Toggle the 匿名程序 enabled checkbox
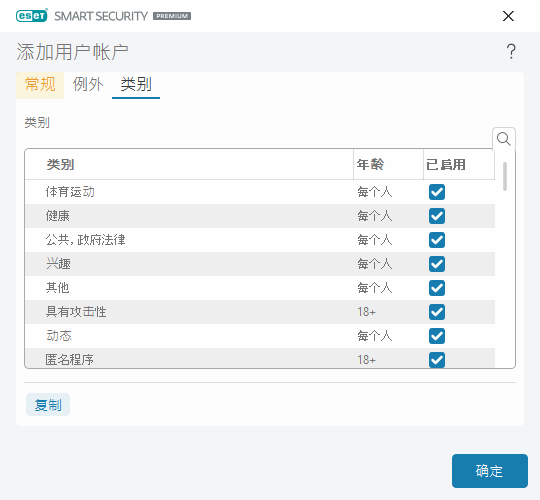 437,360
